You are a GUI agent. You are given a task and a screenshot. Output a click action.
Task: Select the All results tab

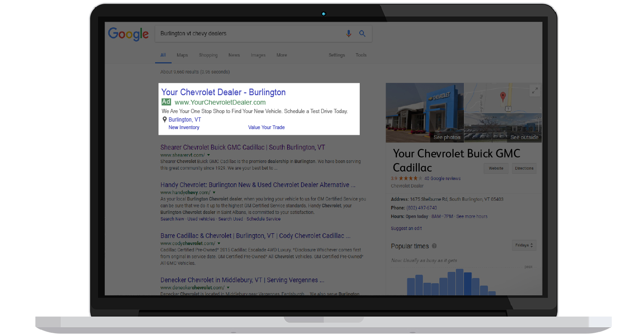(163, 55)
